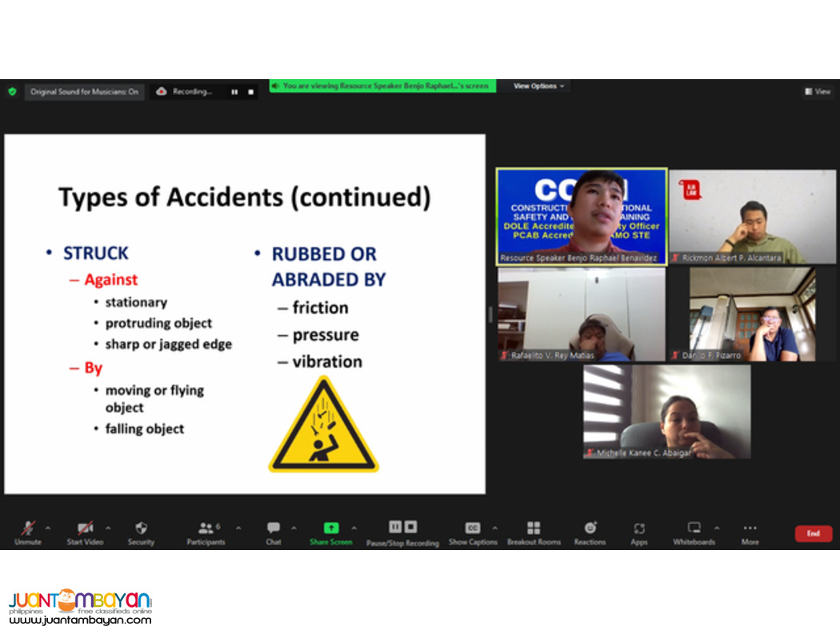Open the Whiteboards feature
The width and height of the screenshot is (840, 630).
point(693,528)
